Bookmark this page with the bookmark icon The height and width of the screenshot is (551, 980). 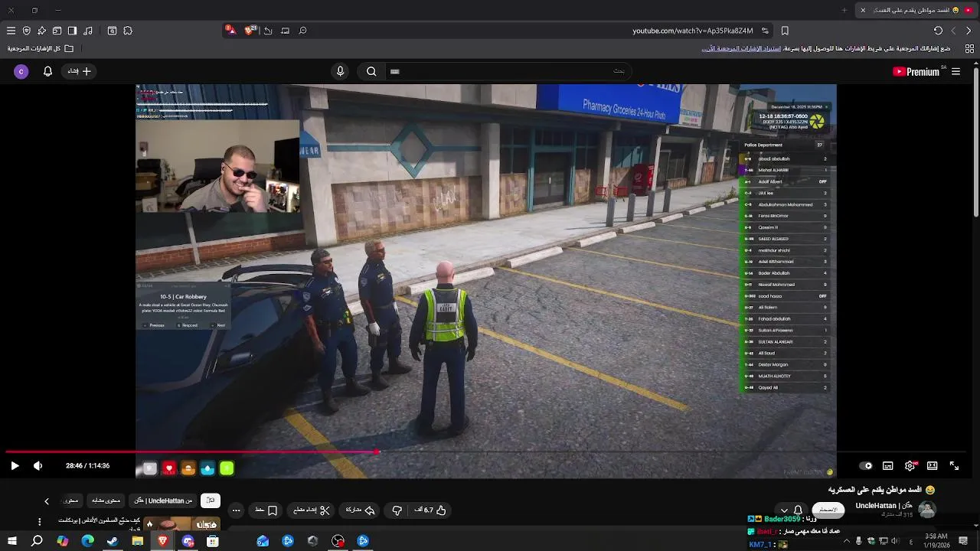(785, 31)
